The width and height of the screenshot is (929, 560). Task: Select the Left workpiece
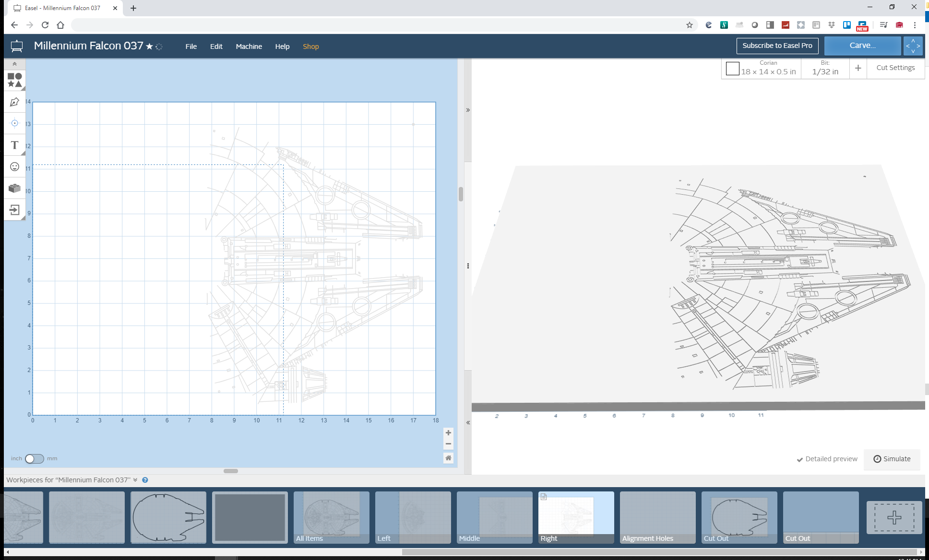[x=413, y=517]
